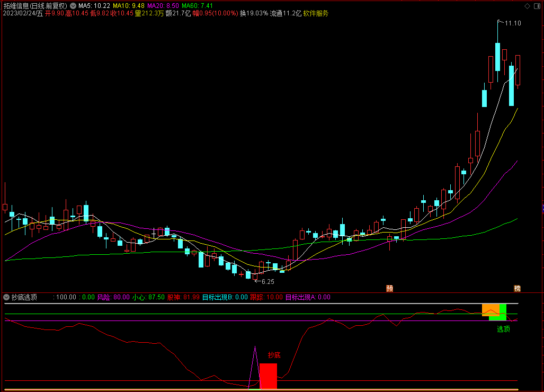Image resolution: width=544 pixels, height=392 pixels.
Task: Click the open price 开9.90
Action: (x=55, y=14)
